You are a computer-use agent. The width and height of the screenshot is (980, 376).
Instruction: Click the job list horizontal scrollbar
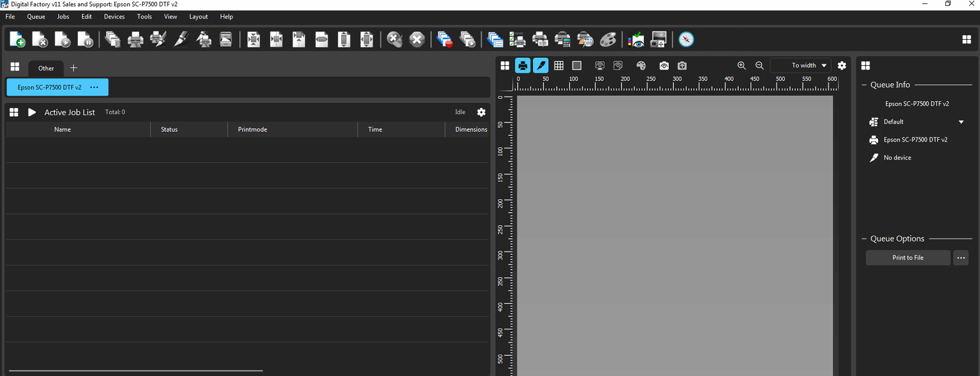coord(136,371)
